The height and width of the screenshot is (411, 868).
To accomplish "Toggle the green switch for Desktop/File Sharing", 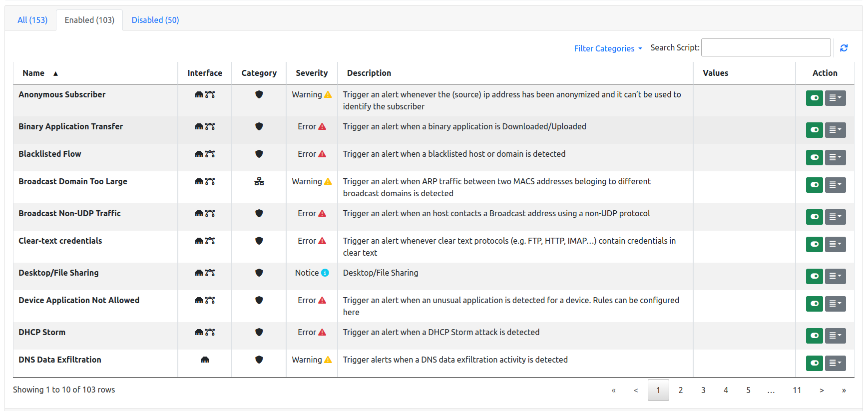I will point(814,276).
